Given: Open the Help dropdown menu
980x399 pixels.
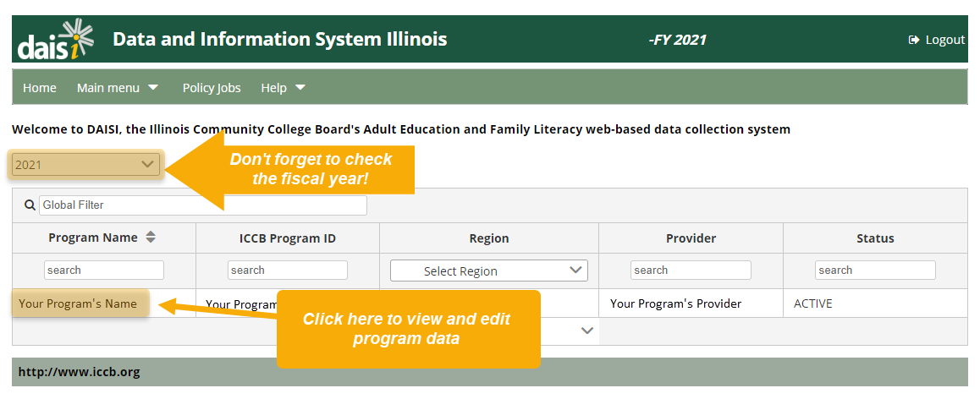Looking at the screenshot, I should pyautogui.click(x=283, y=88).
